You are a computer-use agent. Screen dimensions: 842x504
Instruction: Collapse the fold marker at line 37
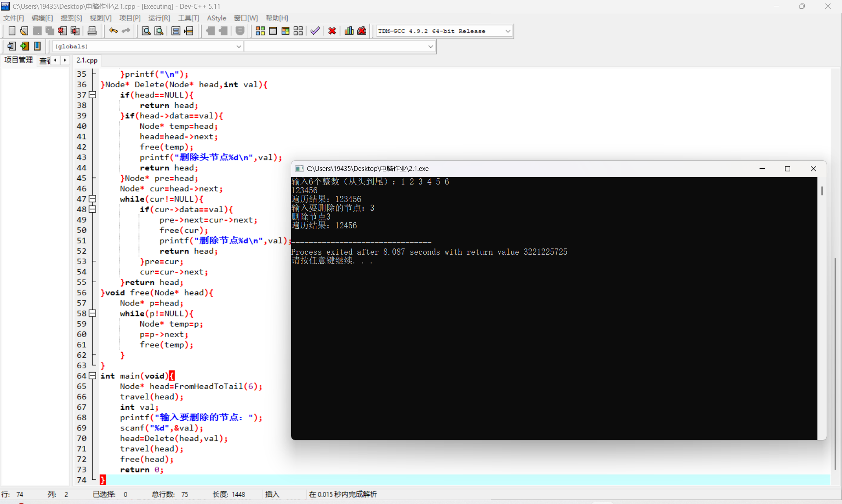93,95
